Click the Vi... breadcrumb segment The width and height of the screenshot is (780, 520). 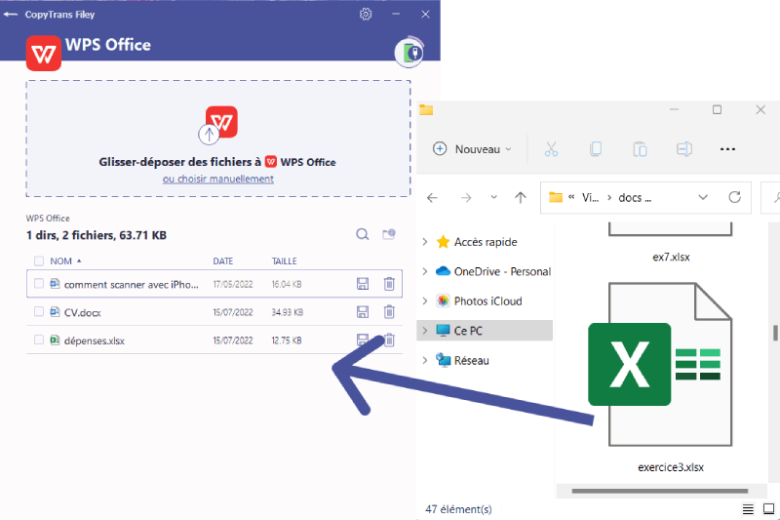point(590,198)
